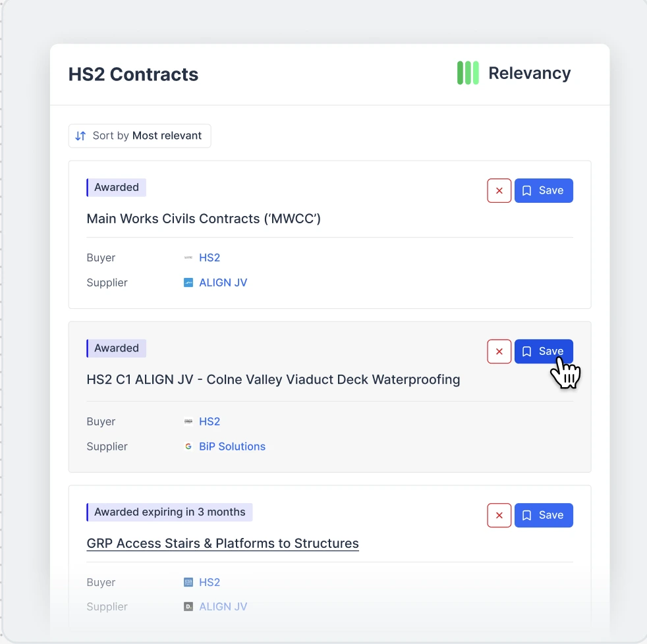647x644 pixels.
Task: Click the Awarded expiring in 3 months badge
Action: pos(169,512)
